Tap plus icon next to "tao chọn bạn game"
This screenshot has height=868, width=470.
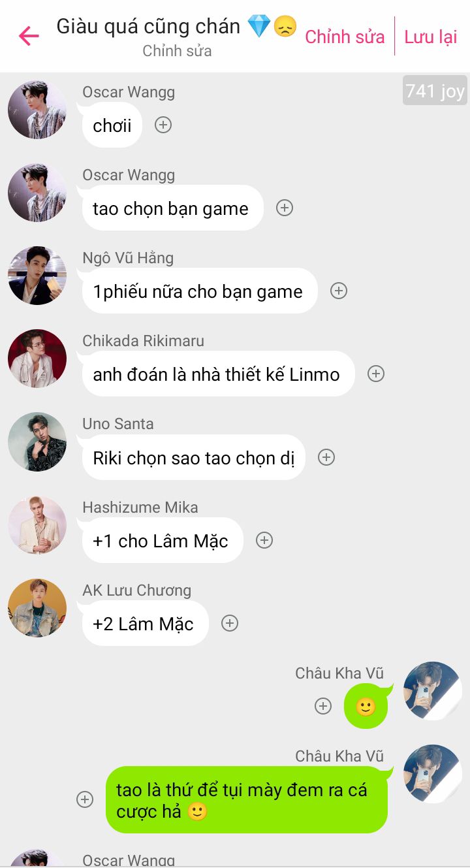click(x=285, y=208)
